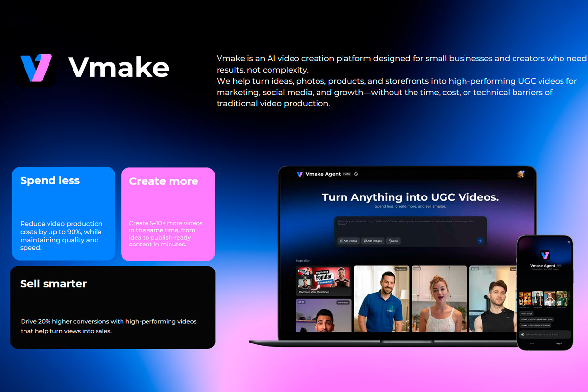Open the first phone inspiration thumbnail

525,298
